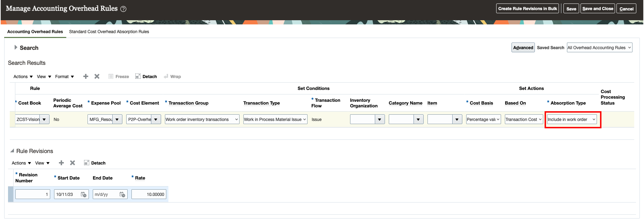The height and width of the screenshot is (221, 644).
Task: Collapse the Rule Revisions section
Action: (x=12, y=151)
